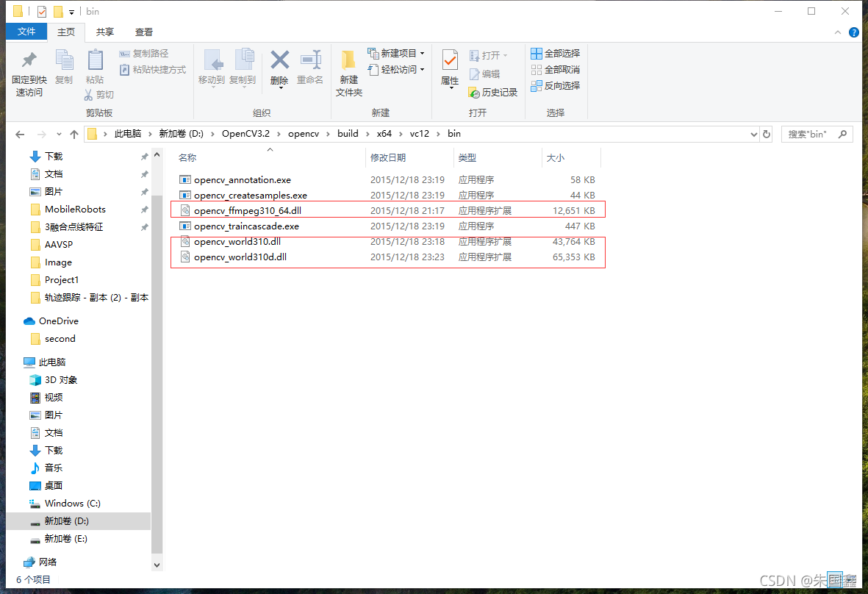
Task: Click the 固定到快速访问 pin icon
Action: (29, 60)
